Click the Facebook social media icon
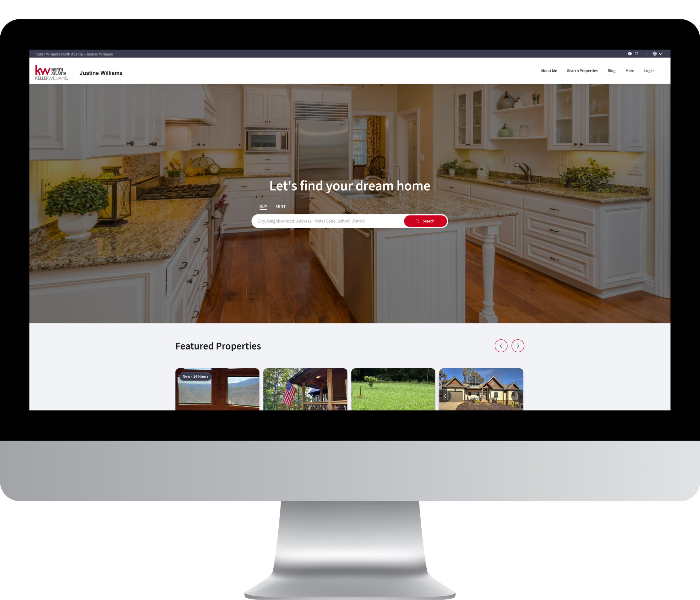 pos(630,54)
